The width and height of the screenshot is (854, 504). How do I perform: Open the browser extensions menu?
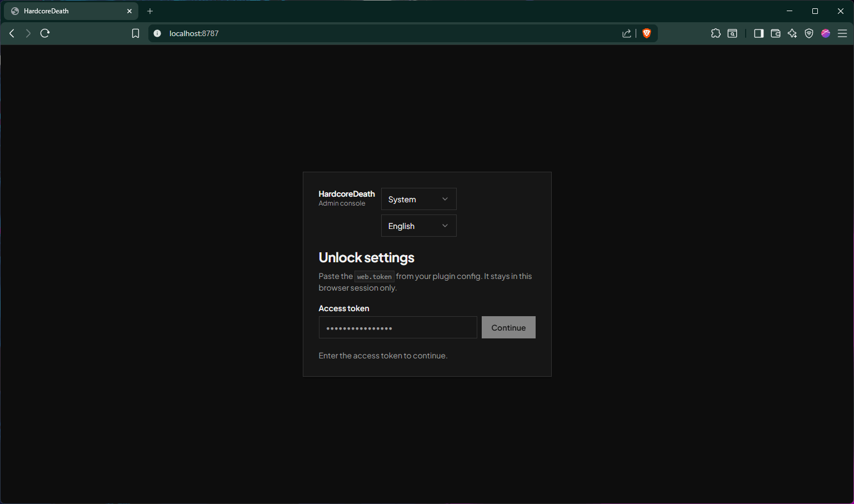click(x=716, y=33)
